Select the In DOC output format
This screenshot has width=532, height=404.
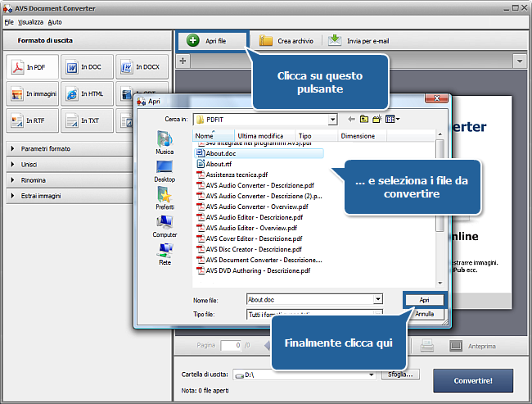point(87,67)
